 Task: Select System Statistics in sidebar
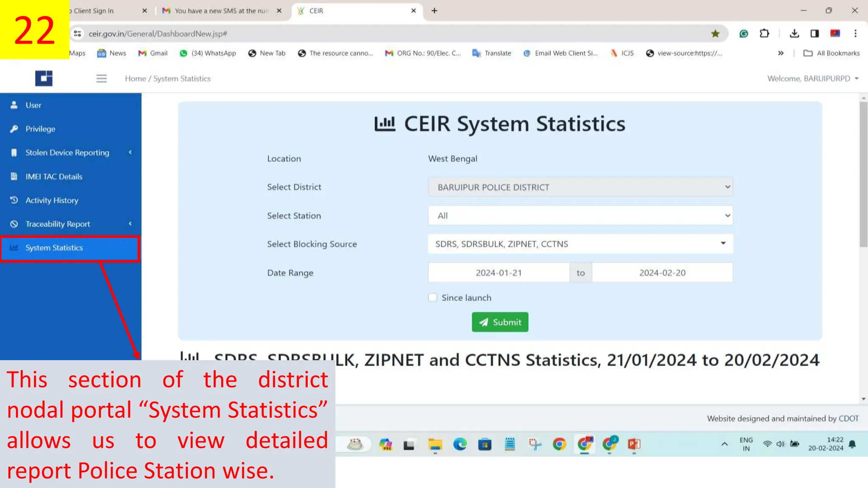point(70,248)
